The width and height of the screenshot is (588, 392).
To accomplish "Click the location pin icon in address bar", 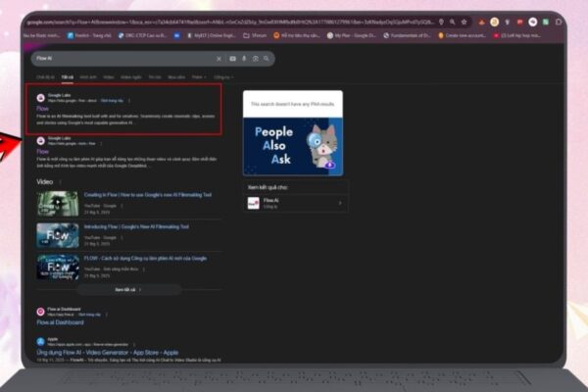I will tap(441, 23).
